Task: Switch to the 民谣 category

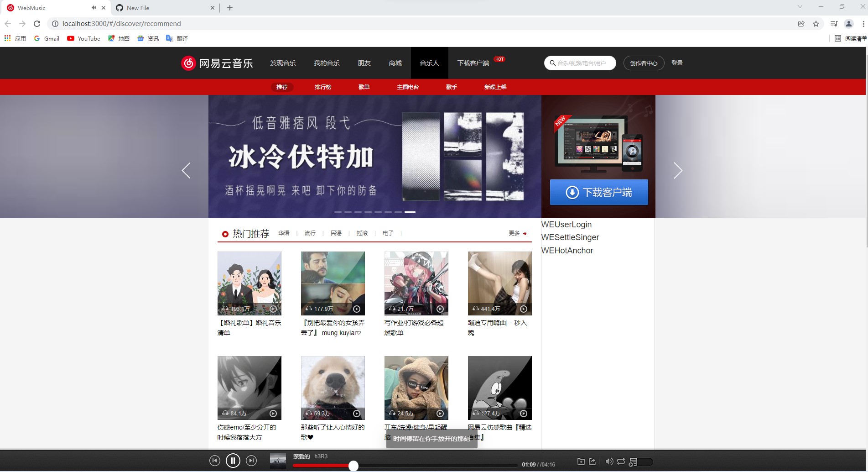Action: [x=336, y=233]
